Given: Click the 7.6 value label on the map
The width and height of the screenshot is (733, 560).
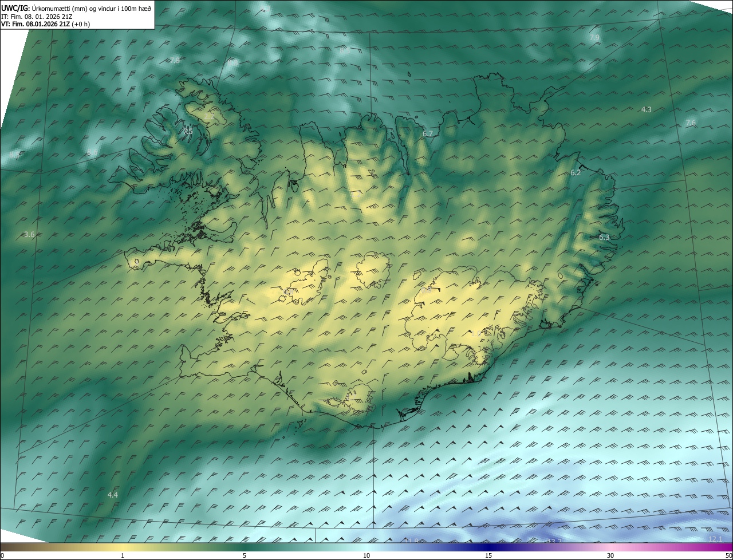Looking at the screenshot, I should pos(691,123).
